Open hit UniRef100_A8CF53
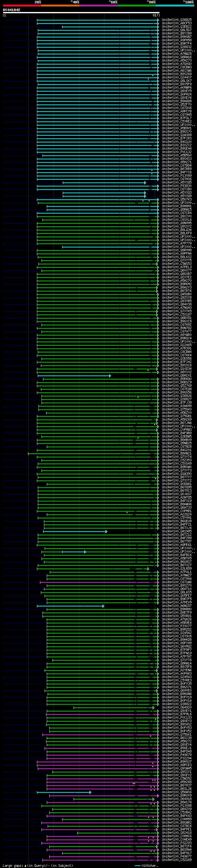Image resolution: width=197 pixels, height=868 pixels. click(x=177, y=23)
